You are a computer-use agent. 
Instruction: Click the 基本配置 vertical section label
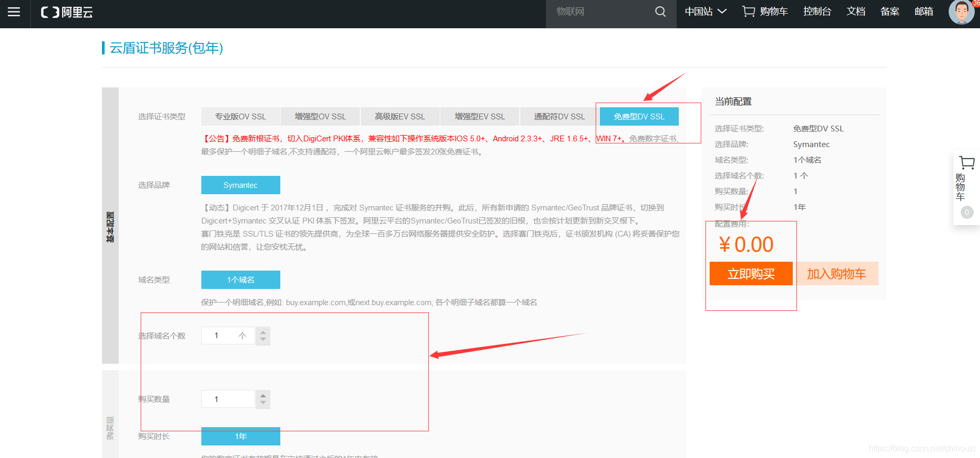coord(110,227)
